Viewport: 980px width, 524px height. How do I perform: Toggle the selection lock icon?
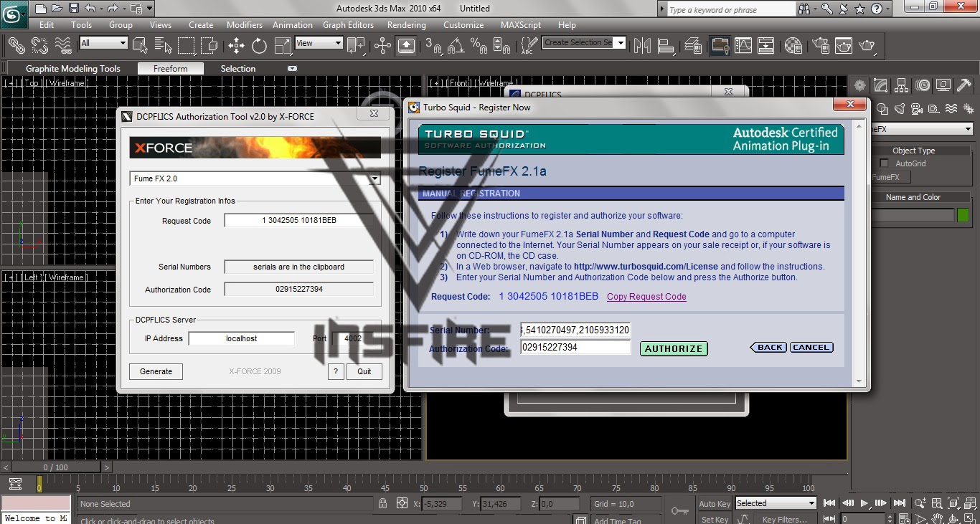click(383, 504)
